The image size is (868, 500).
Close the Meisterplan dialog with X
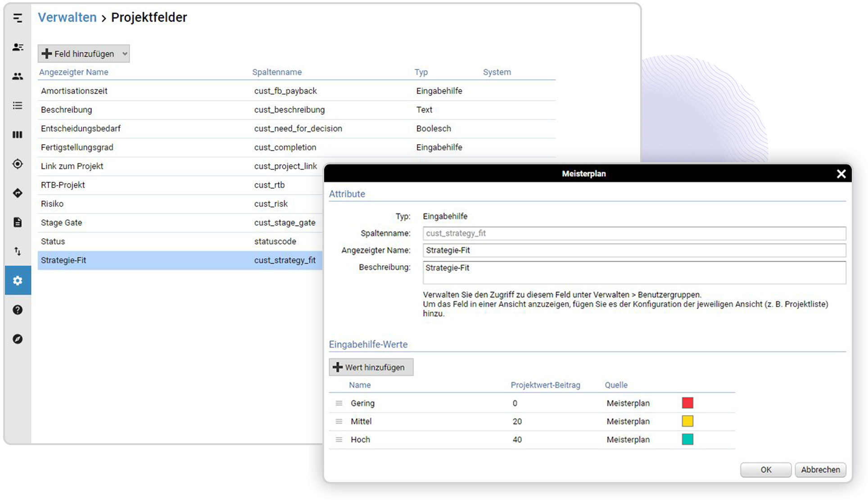pyautogui.click(x=841, y=174)
